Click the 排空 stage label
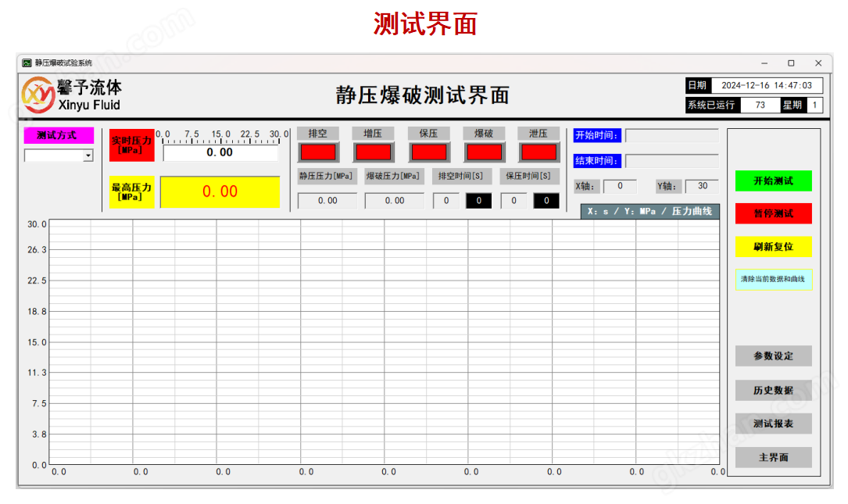 click(318, 134)
